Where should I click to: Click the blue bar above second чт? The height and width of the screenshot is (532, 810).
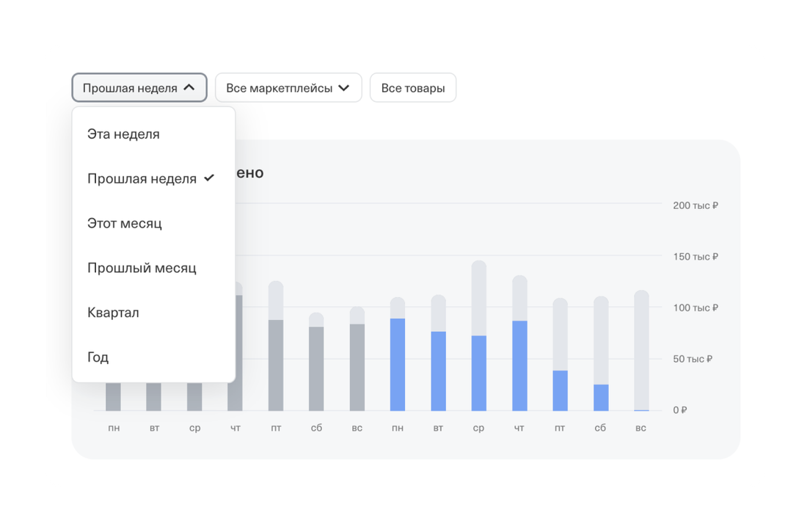(519, 365)
